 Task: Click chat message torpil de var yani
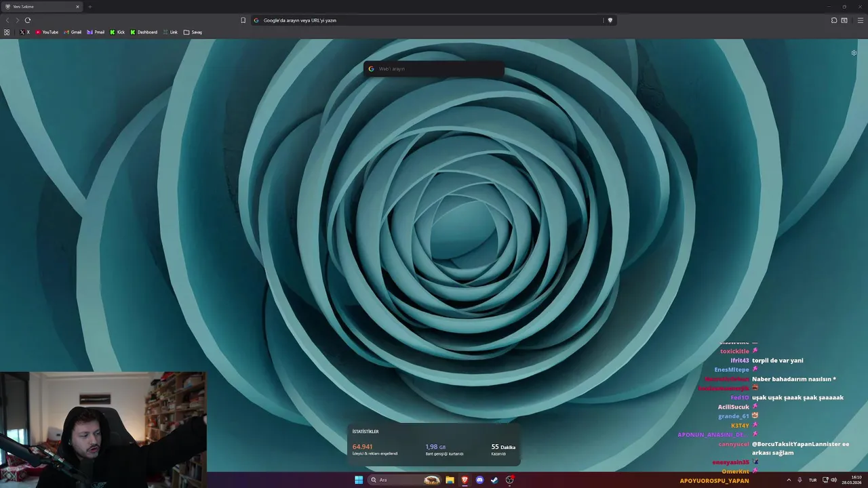(x=777, y=361)
